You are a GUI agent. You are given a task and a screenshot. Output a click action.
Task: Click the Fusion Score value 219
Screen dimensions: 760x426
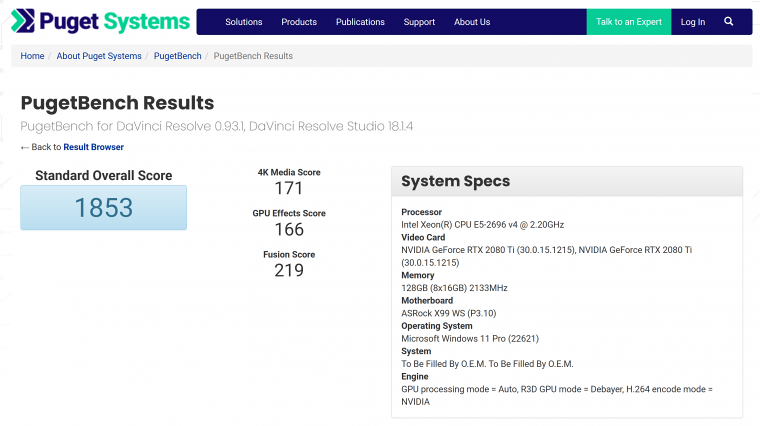289,270
